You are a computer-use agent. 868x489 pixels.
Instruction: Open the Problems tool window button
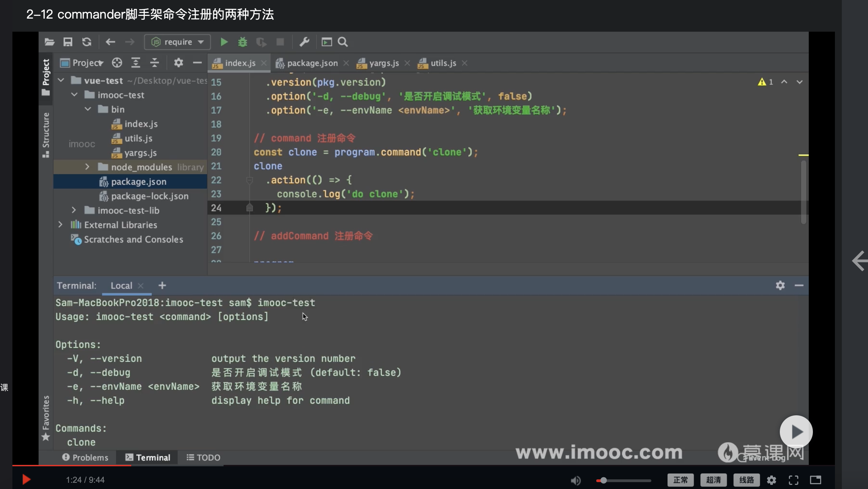pos(85,457)
